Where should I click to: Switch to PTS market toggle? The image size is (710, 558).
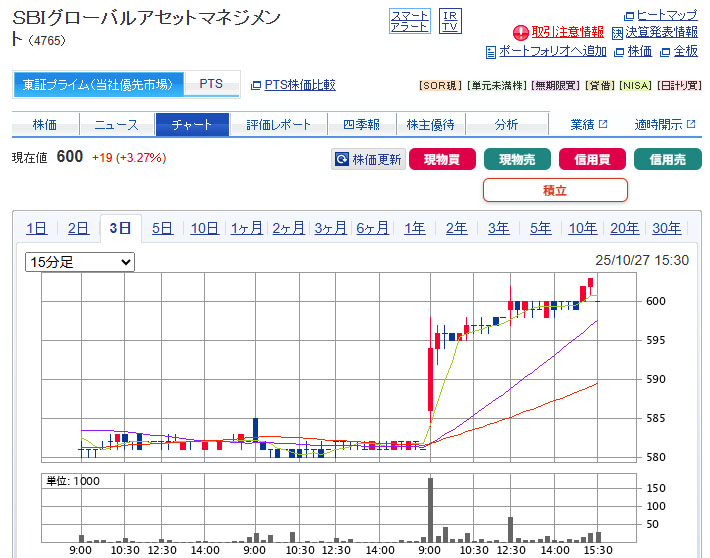[211, 85]
